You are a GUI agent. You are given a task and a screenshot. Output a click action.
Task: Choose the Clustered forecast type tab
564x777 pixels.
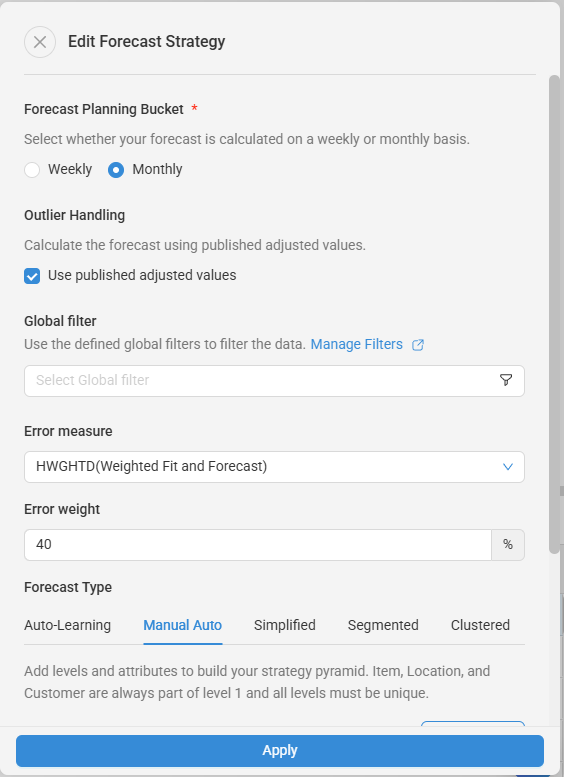click(480, 625)
